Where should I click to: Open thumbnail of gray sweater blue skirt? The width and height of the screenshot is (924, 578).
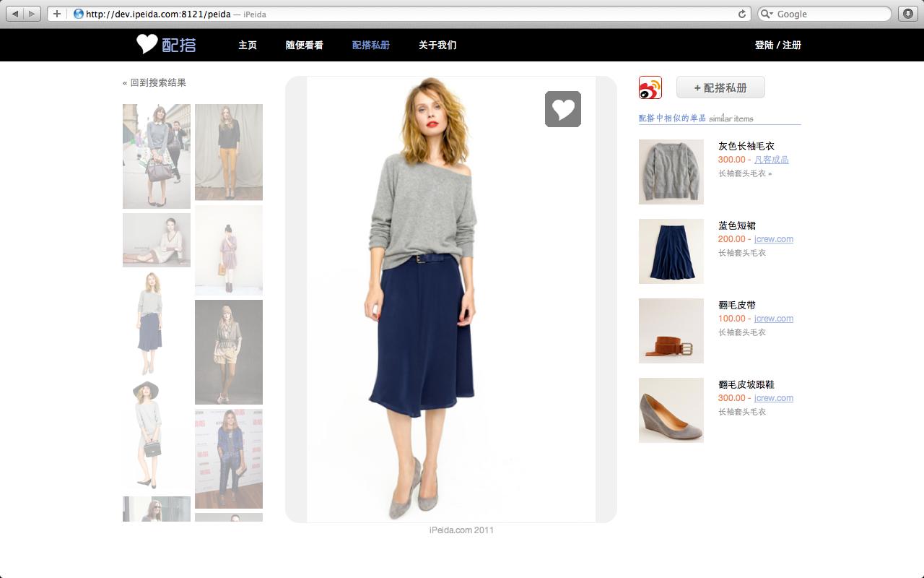(157, 324)
